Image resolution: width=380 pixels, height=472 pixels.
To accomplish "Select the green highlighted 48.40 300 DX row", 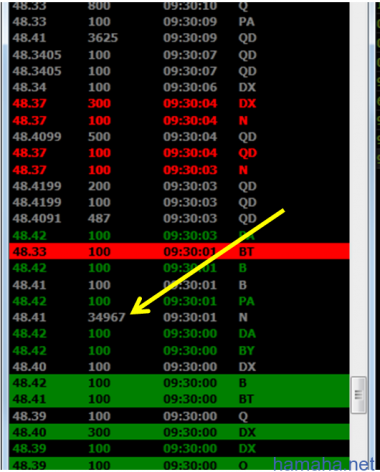I will [179, 432].
